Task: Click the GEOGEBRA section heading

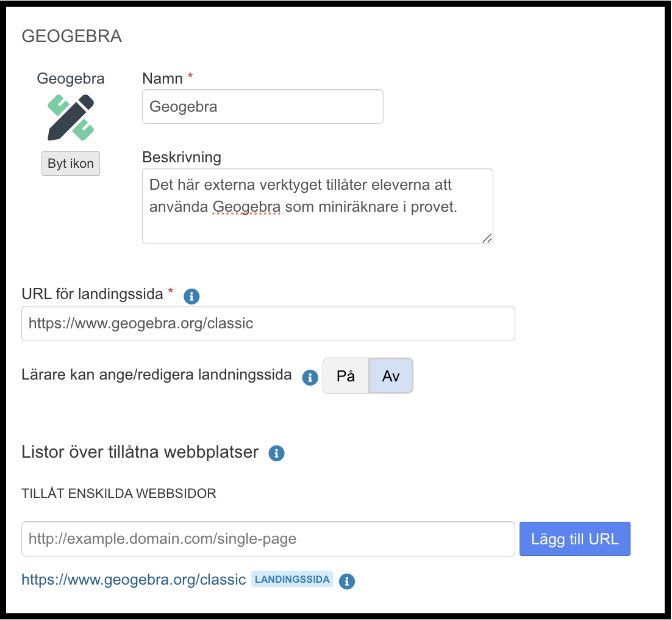Action: [x=71, y=36]
